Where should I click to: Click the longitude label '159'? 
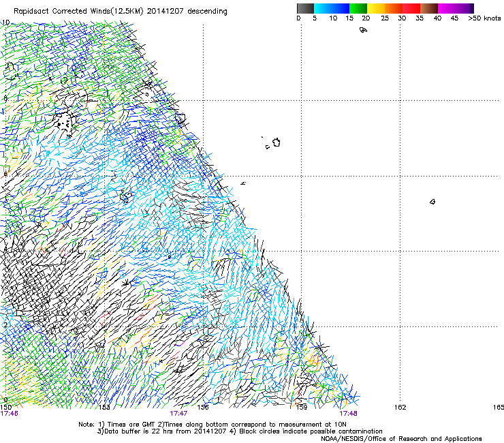tap(302, 408)
